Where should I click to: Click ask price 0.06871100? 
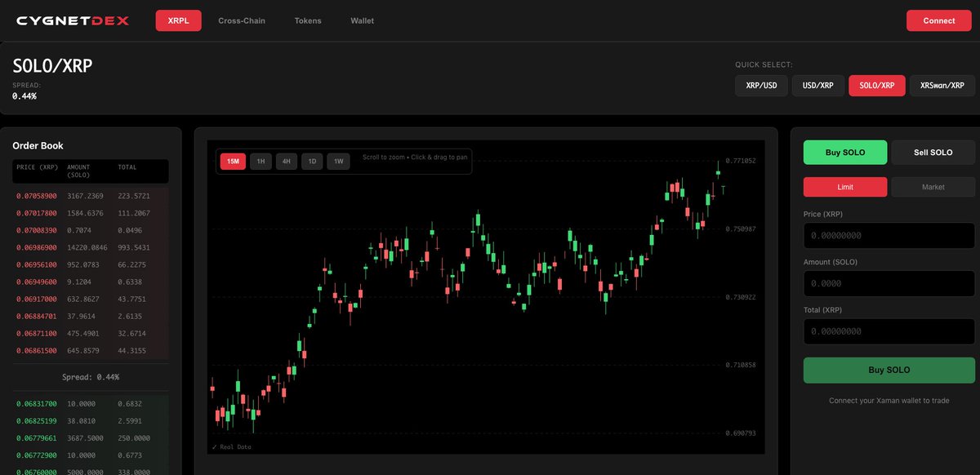click(x=37, y=333)
